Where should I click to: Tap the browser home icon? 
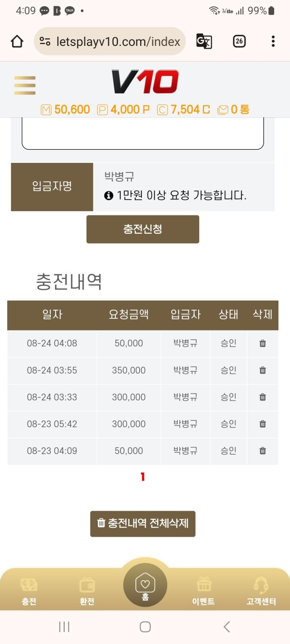(17, 42)
